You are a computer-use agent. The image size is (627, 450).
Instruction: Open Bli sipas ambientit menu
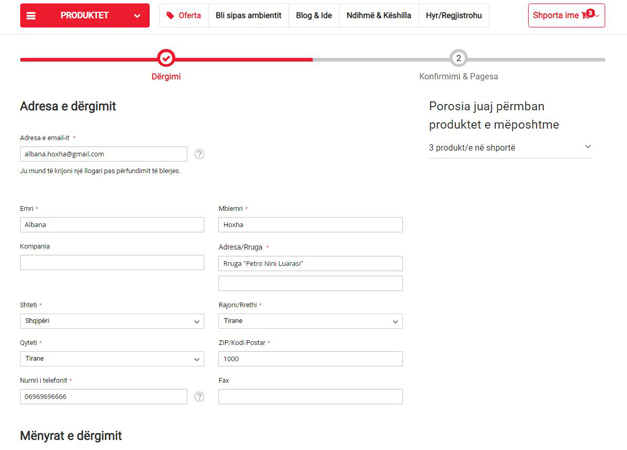pos(248,16)
